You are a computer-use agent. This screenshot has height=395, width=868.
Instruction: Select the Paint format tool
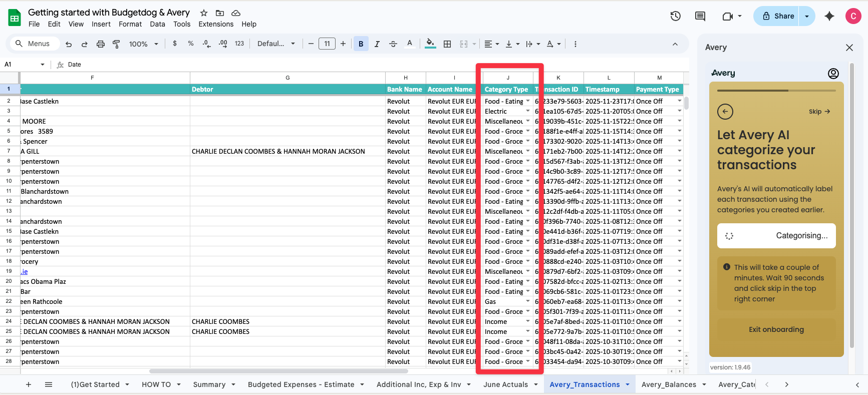(x=116, y=44)
